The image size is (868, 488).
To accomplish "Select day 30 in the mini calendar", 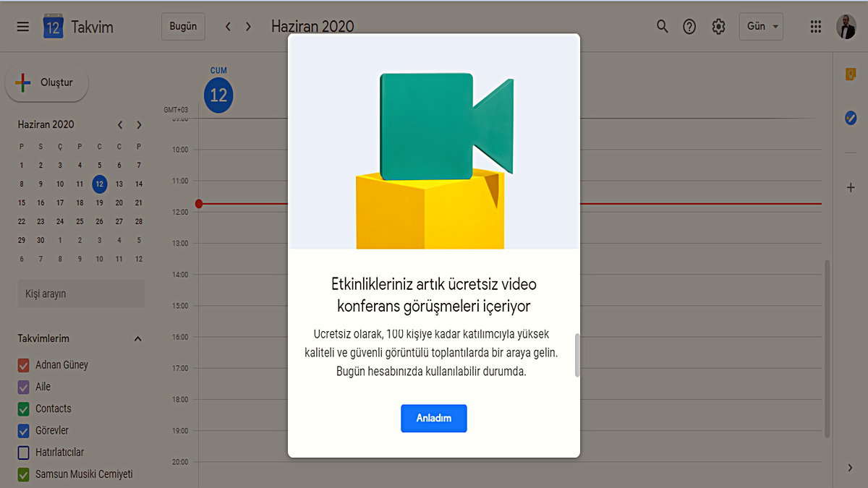I will (41, 240).
